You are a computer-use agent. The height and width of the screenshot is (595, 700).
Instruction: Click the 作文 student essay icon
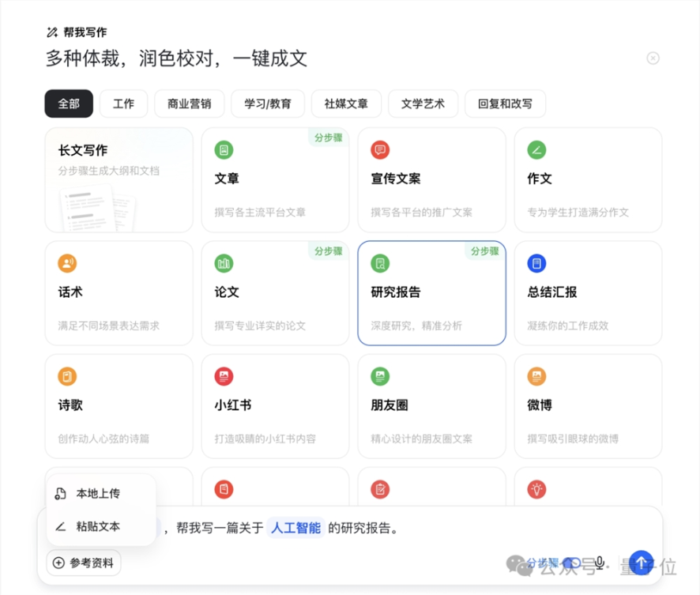(x=536, y=149)
